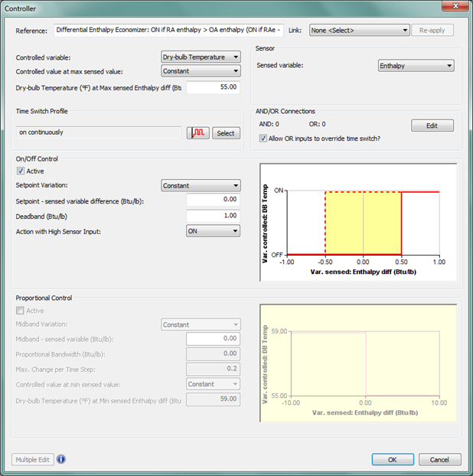Click the Midband sensed variable 0.00 field
Image resolution: width=473 pixels, height=476 pixels.
213,338
